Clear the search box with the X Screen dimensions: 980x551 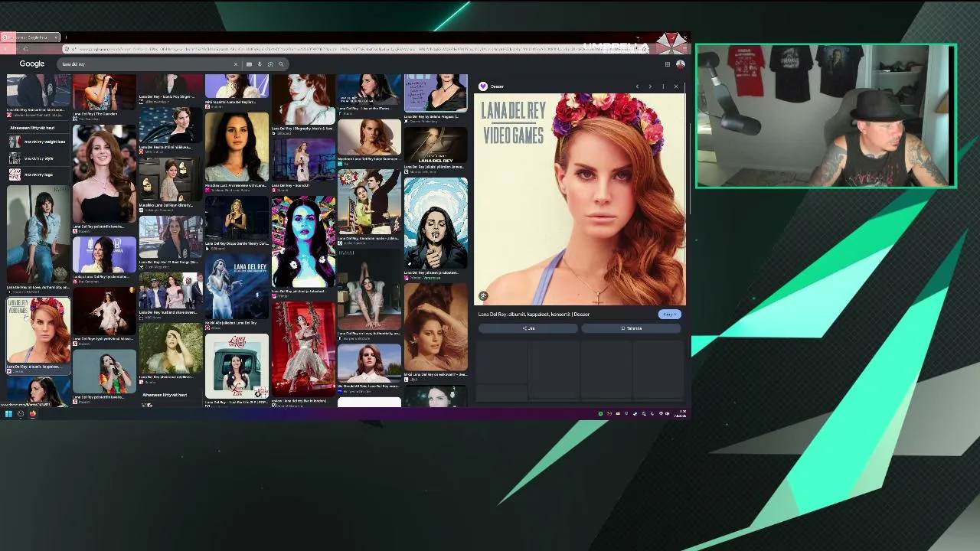point(236,64)
